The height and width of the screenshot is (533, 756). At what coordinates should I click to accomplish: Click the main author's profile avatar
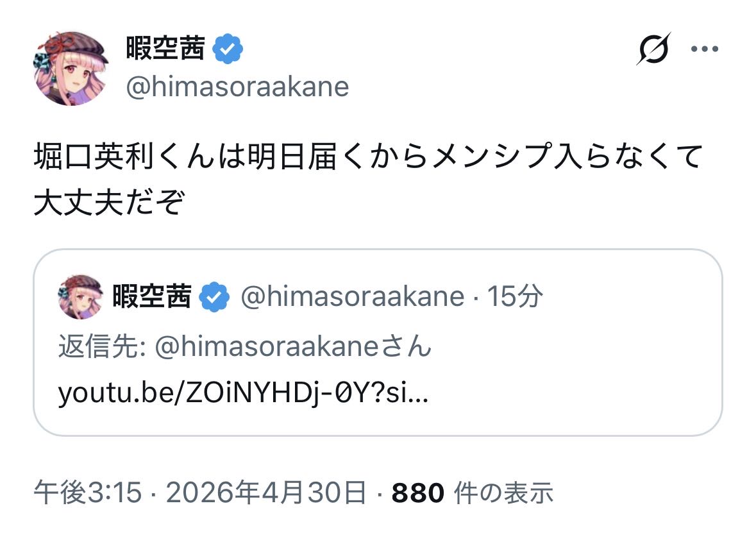click(71, 67)
